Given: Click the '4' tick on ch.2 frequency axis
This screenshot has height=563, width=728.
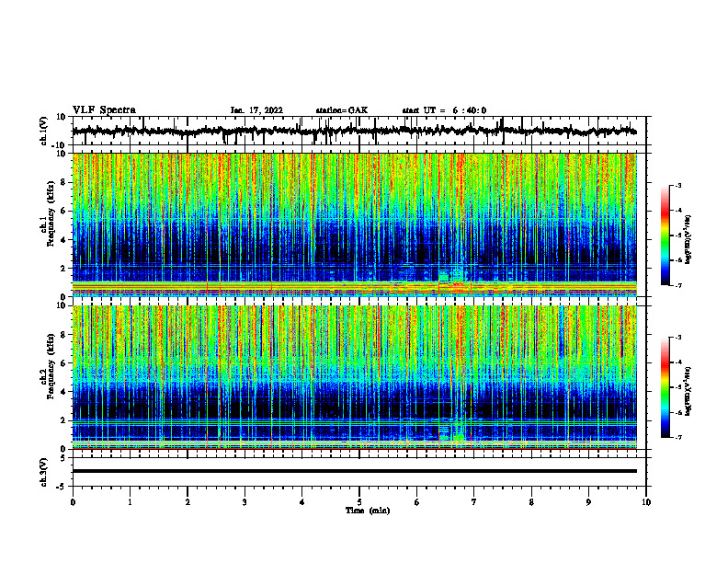Looking at the screenshot, I should click(63, 392).
